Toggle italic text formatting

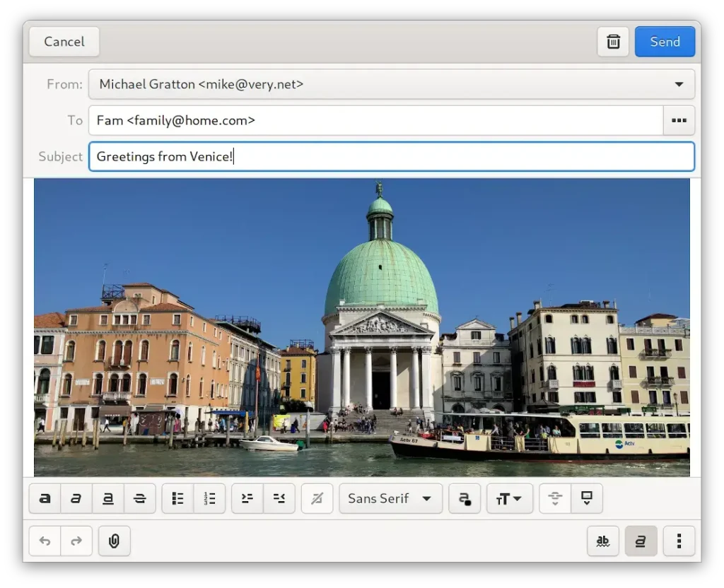pyautogui.click(x=76, y=498)
